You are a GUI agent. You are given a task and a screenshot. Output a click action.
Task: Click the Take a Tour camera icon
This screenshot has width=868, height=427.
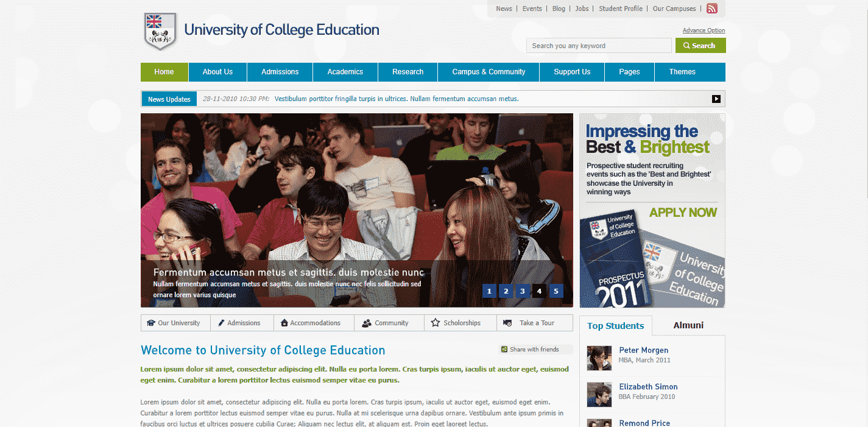[507, 323]
